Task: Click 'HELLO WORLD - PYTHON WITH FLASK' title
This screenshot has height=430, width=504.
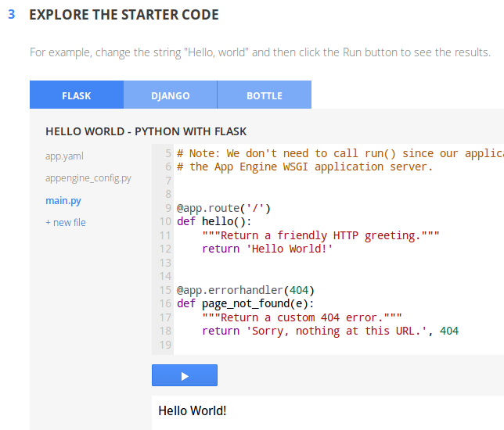Action: pos(146,131)
